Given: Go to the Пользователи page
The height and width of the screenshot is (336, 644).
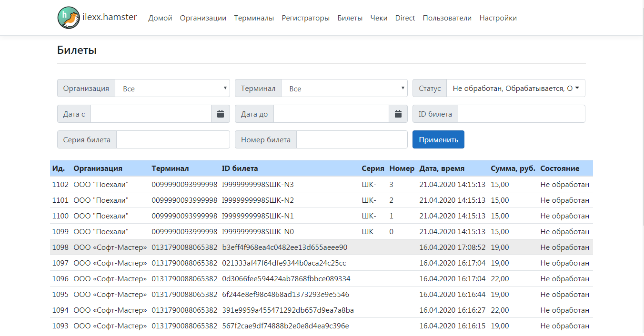Looking at the screenshot, I should [x=447, y=18].
